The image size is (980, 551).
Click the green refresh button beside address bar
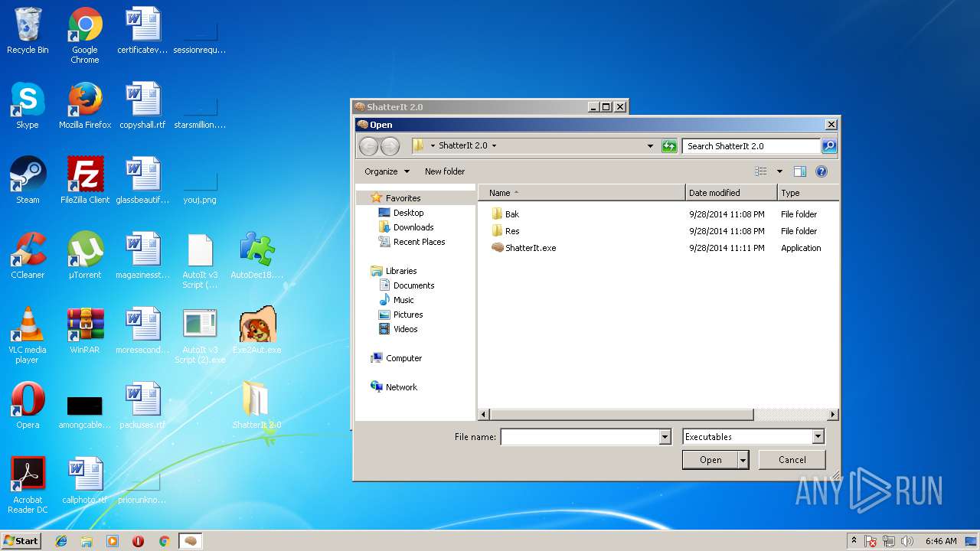tap(669, 146)
